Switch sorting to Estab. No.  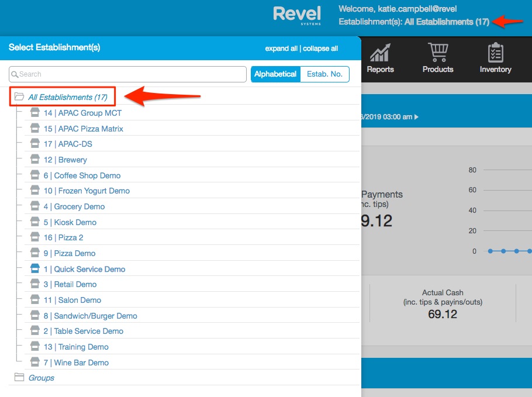click(x=324, y=74)
